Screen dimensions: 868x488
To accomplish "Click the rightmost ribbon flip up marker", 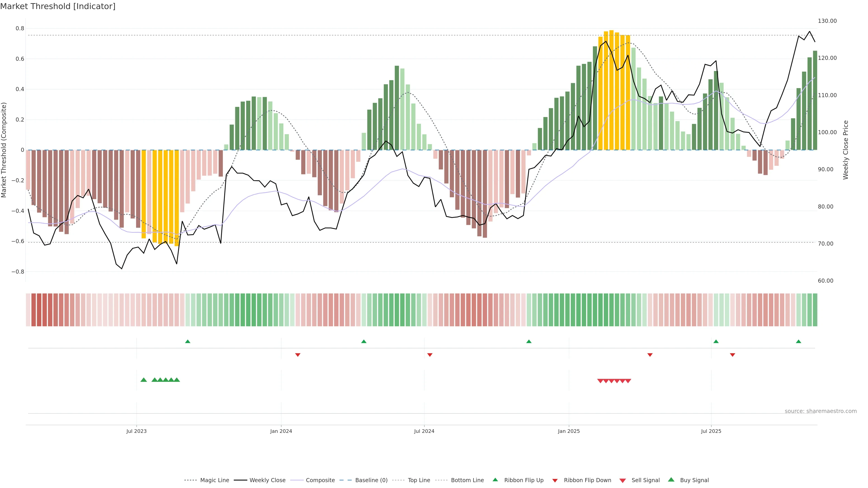I will (x=798, y=342).
